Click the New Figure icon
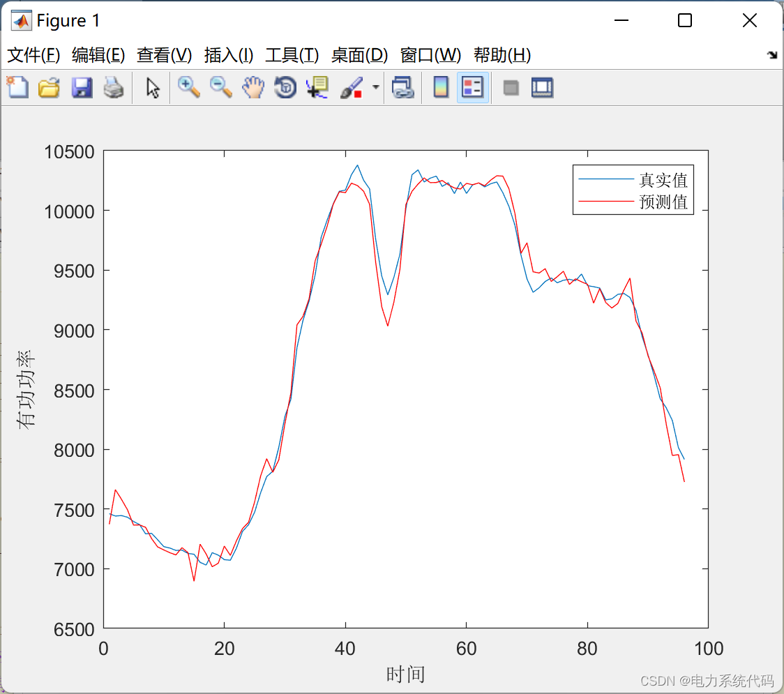This screenshot has width=784, height=694. pos(17,88)
